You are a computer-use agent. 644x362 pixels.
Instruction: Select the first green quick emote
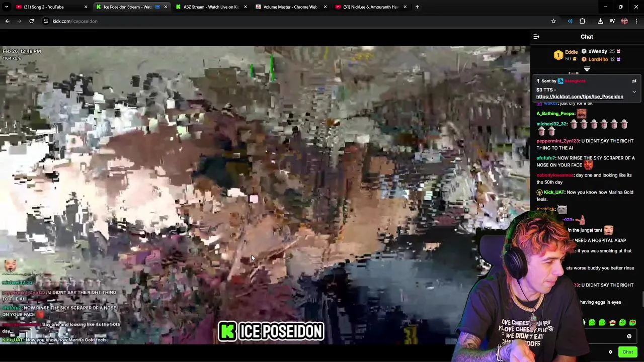pyautogui.click(x=592, y=323)
